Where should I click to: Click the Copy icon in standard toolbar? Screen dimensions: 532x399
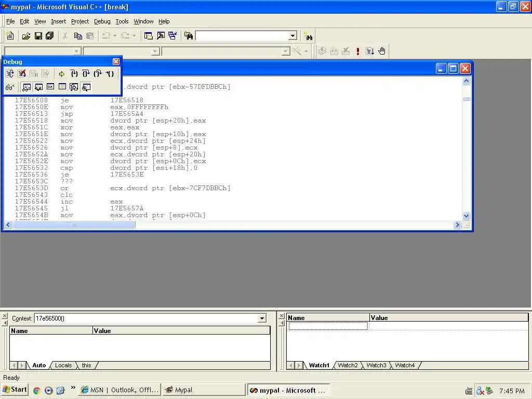tap(78, 36)
